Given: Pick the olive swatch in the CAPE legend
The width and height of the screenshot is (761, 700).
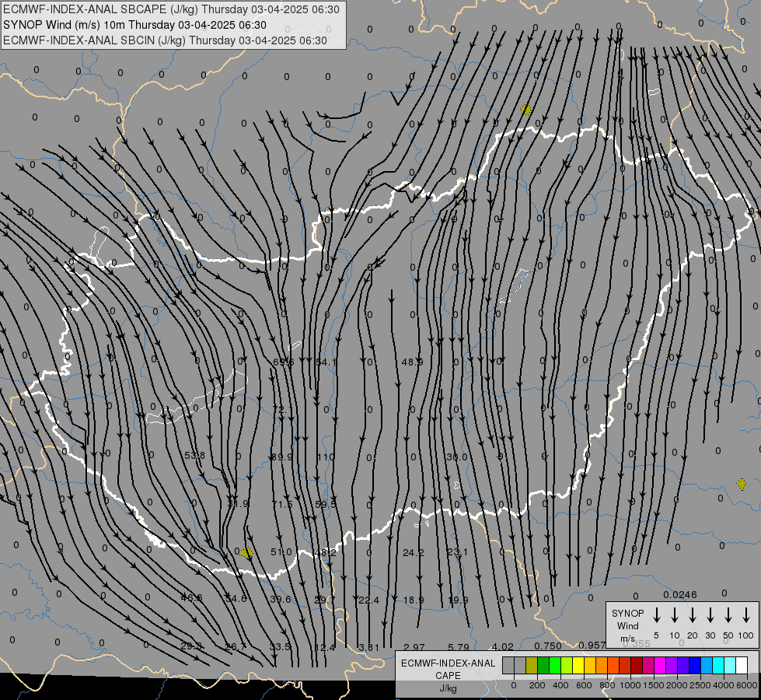Looking at the screenshot, I should click(x=532, y=666).
